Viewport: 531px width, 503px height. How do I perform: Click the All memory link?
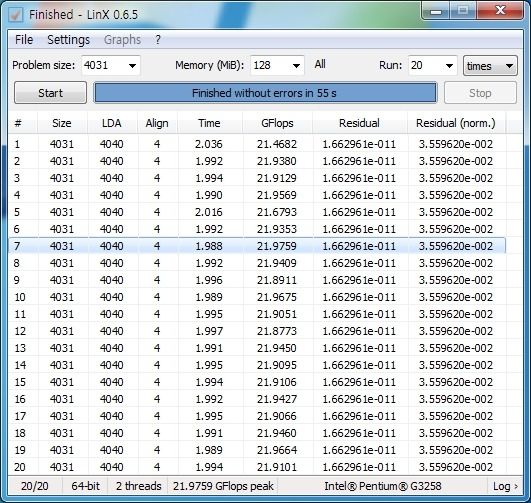click(x=320, y=64)
